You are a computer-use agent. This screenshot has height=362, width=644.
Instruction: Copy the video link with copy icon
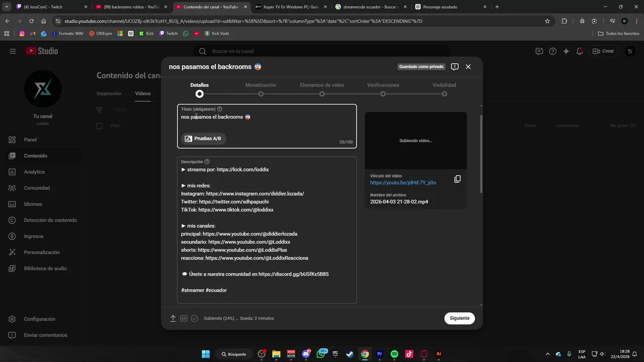pos(457,179)
